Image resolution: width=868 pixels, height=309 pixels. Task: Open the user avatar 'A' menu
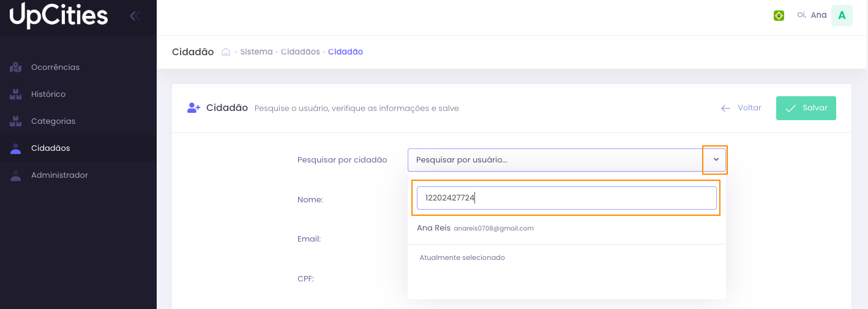[x=842, y=16]
